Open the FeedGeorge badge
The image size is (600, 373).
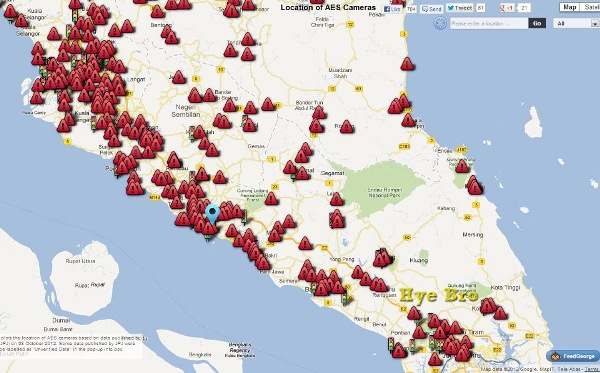coord(572,356)
